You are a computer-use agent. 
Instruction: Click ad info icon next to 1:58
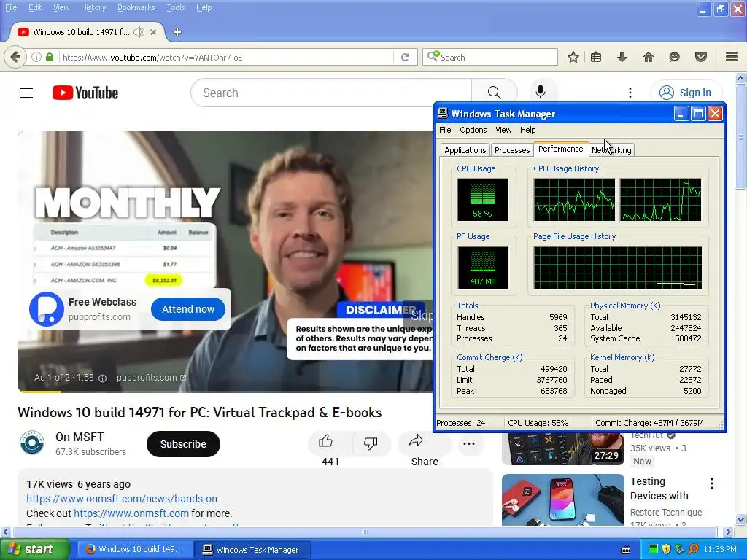pos(102,378)
